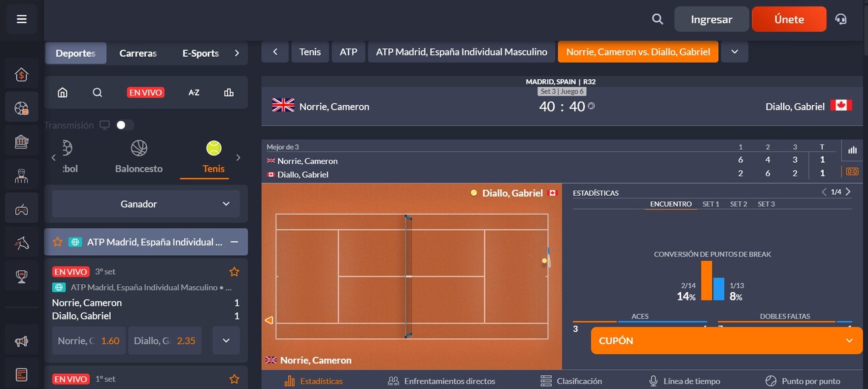This screenshot has height=389, width=868.
Task: Open the casino slot machine section
Action: 21,141
